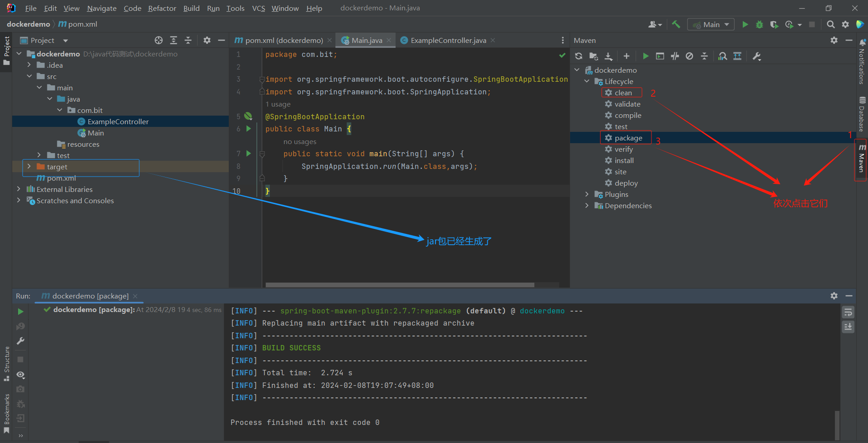868x443 pixels.
Task: Hide the Maven tool window
Action: (849, 40)
